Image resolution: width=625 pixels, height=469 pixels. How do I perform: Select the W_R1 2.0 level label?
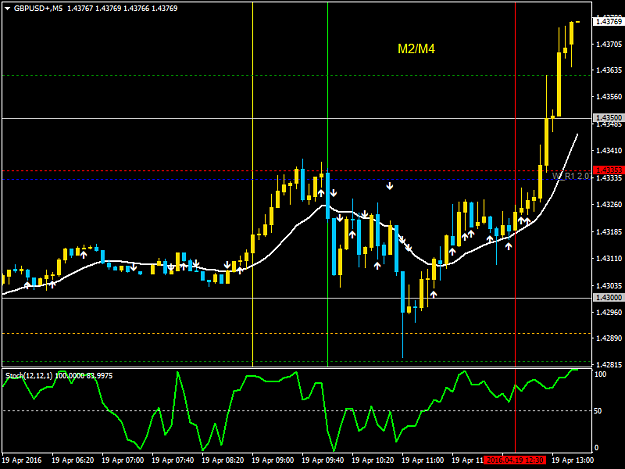click(571, 176)
